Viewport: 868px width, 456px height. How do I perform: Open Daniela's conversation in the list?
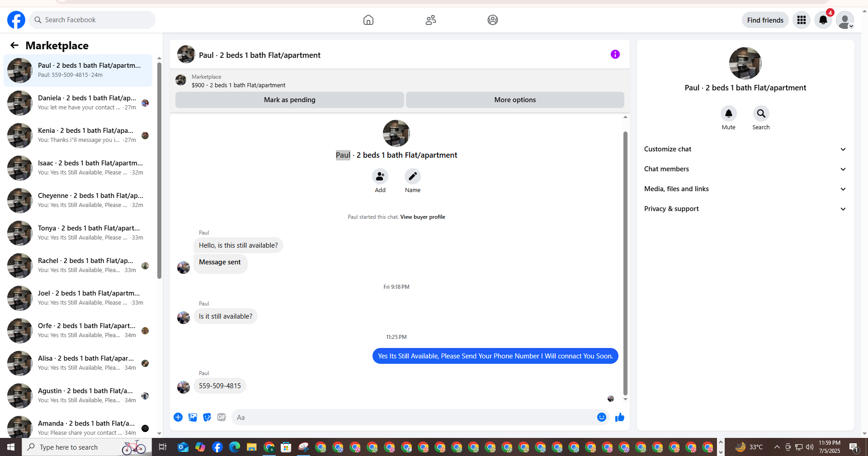pos(78,103)
